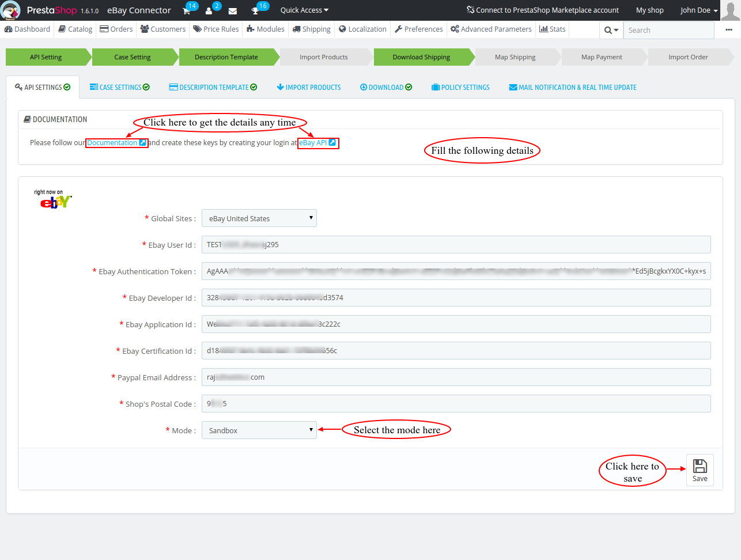Switch to the Description Template tab
The height and width of the screenshot is (560, 741).
click(x=213, y=88)
